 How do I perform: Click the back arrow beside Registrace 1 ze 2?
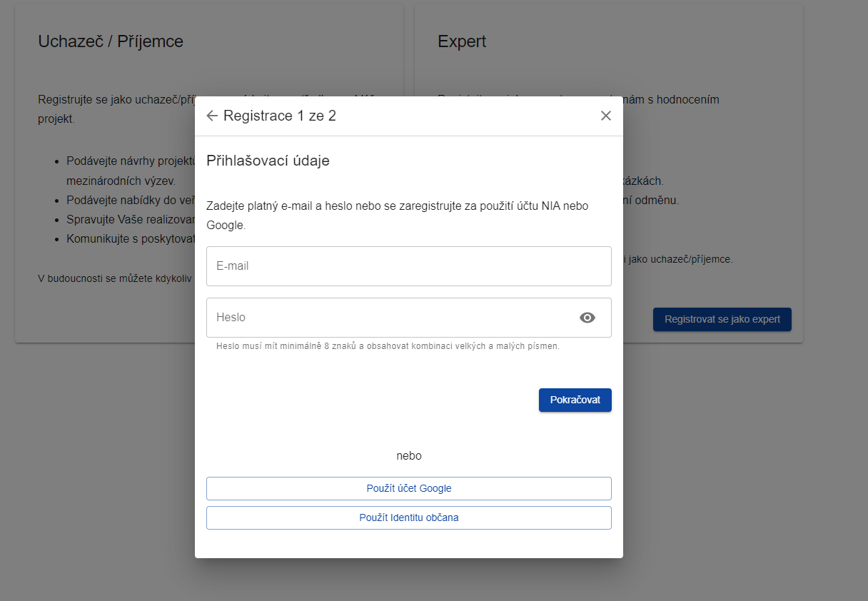212,116
